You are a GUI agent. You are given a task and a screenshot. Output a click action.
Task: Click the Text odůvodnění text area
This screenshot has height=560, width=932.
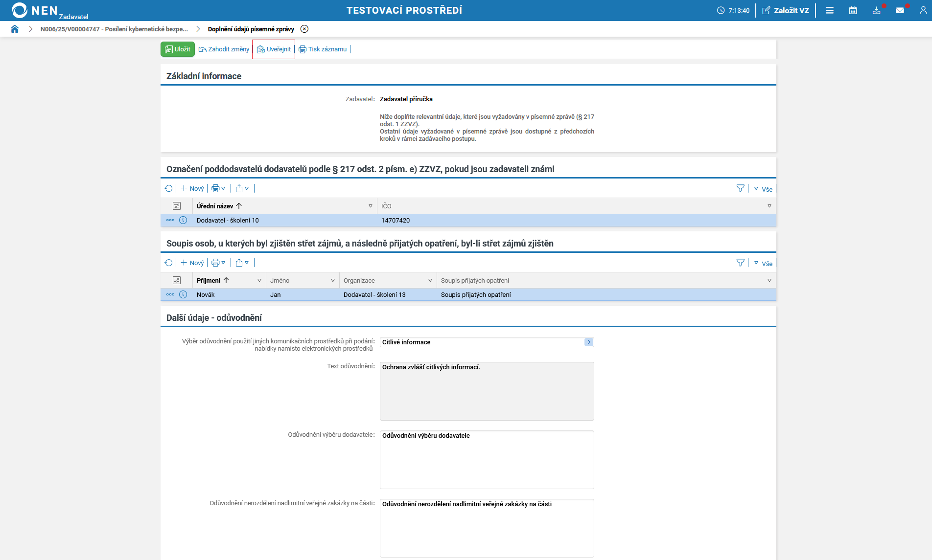tap(487, 391)
